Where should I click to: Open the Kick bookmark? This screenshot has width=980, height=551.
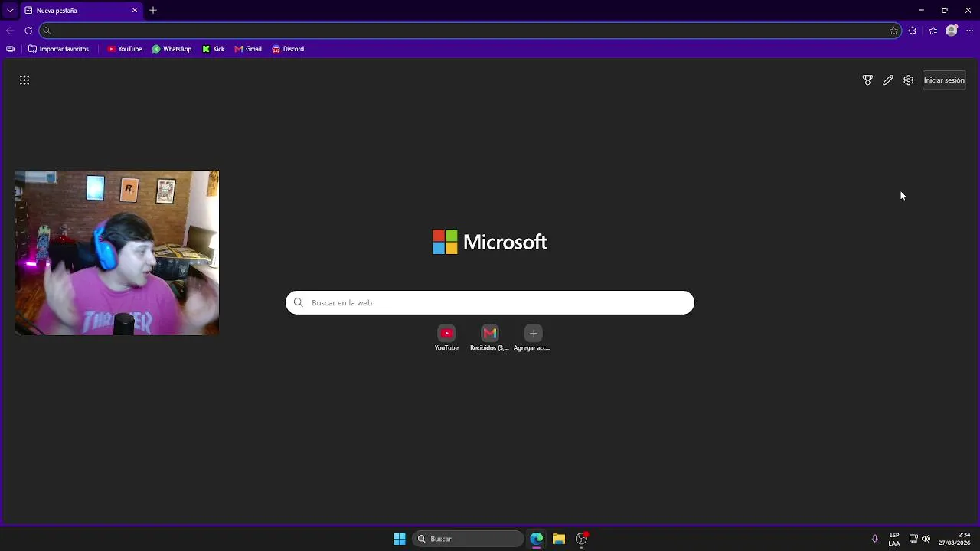pos(214,49)
